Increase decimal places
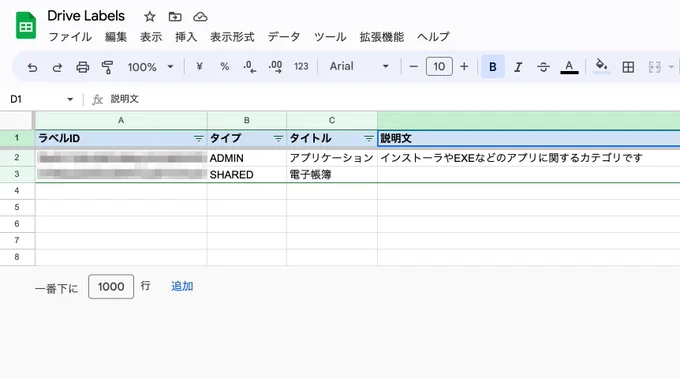Screen dimensions: 680x379 point(275,66)
